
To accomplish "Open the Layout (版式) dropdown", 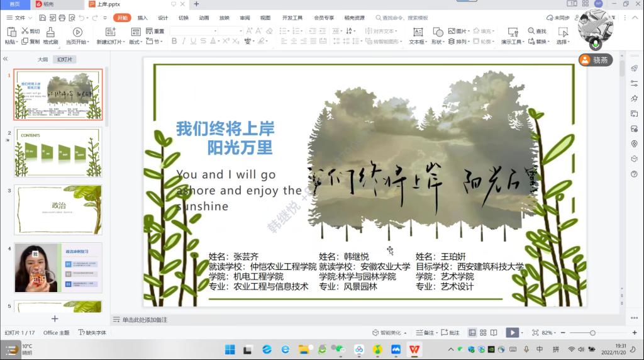I will [135, 42].
